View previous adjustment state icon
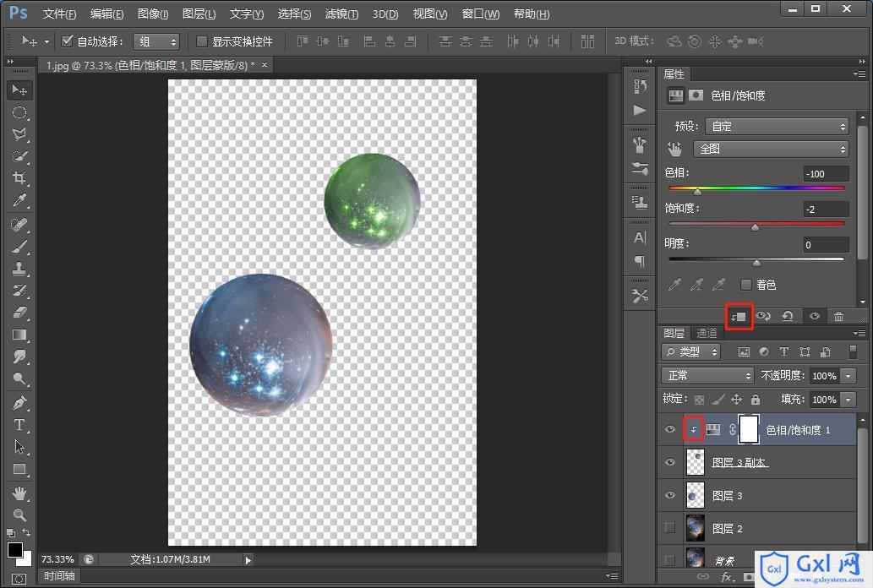 click(763, 316)
